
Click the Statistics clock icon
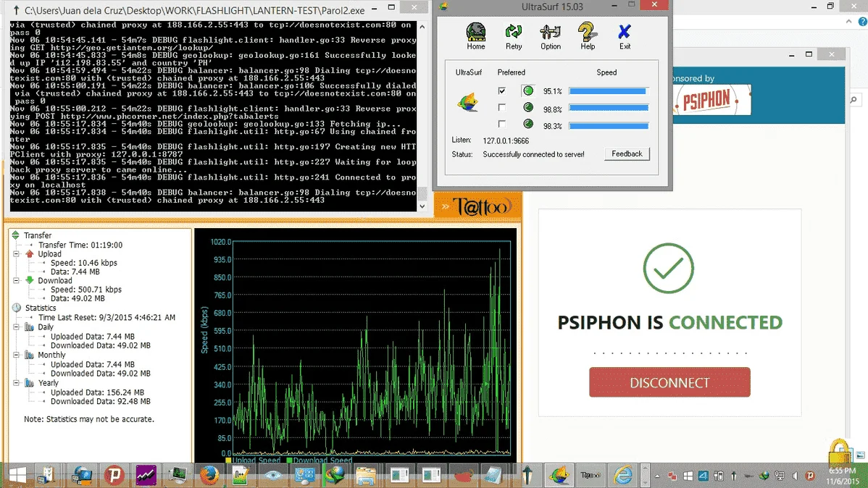(17, 308)
